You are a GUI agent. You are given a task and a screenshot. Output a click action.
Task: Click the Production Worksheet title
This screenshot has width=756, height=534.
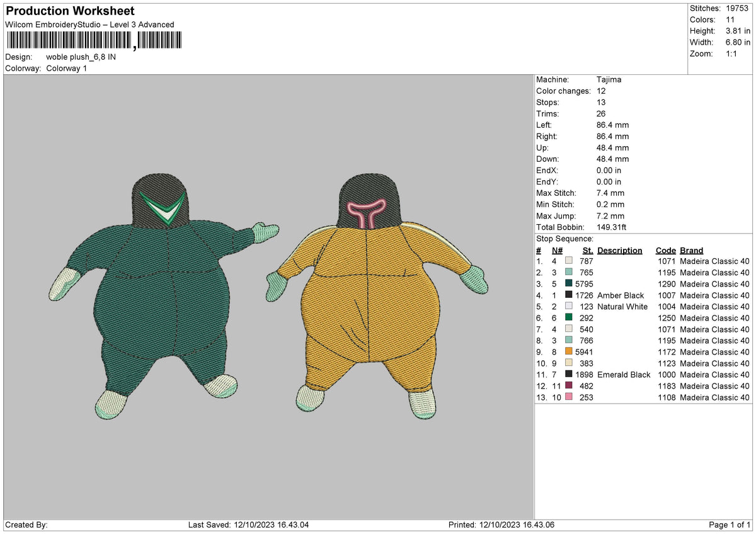pyautogui.click(x=70, y=11)
